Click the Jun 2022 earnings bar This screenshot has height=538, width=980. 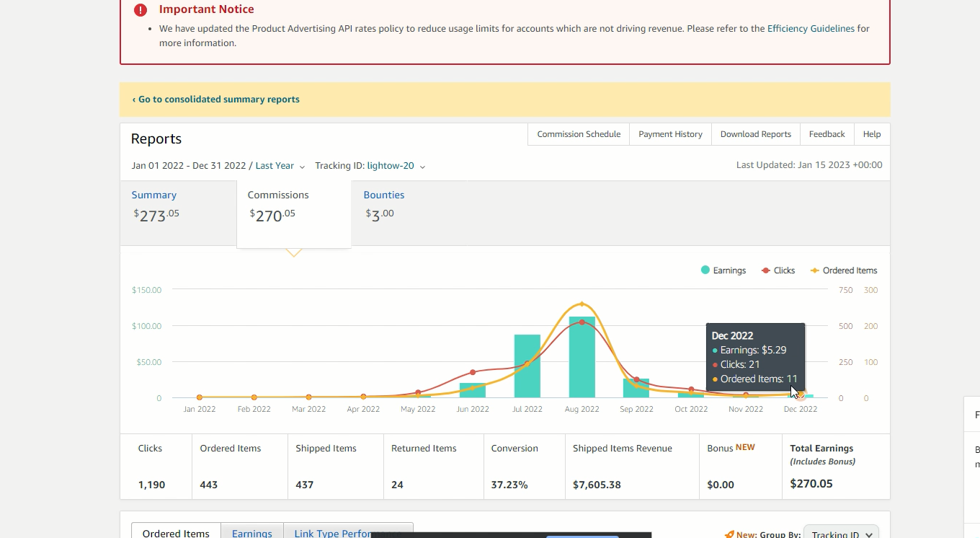[x=473, y=390]
